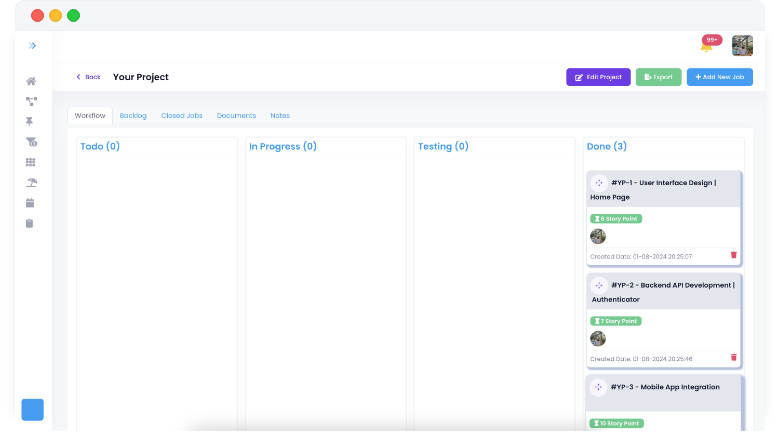Viewport: 780px width, 435px height.
Task: Click the Export button
Action: click(x=658, y=77)
